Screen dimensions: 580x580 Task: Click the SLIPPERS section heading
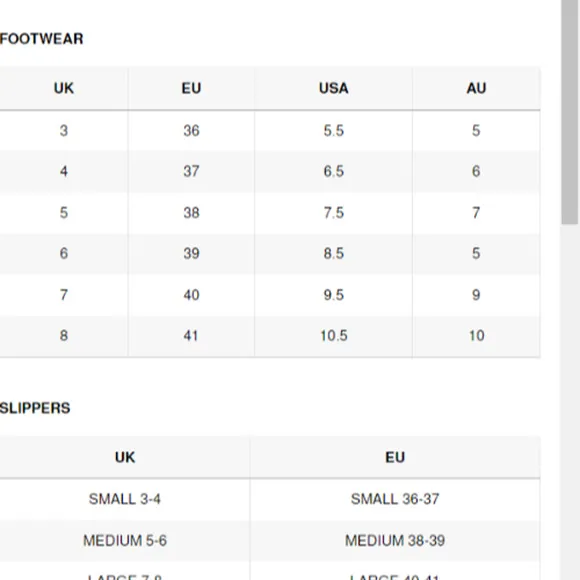[35, 408]
